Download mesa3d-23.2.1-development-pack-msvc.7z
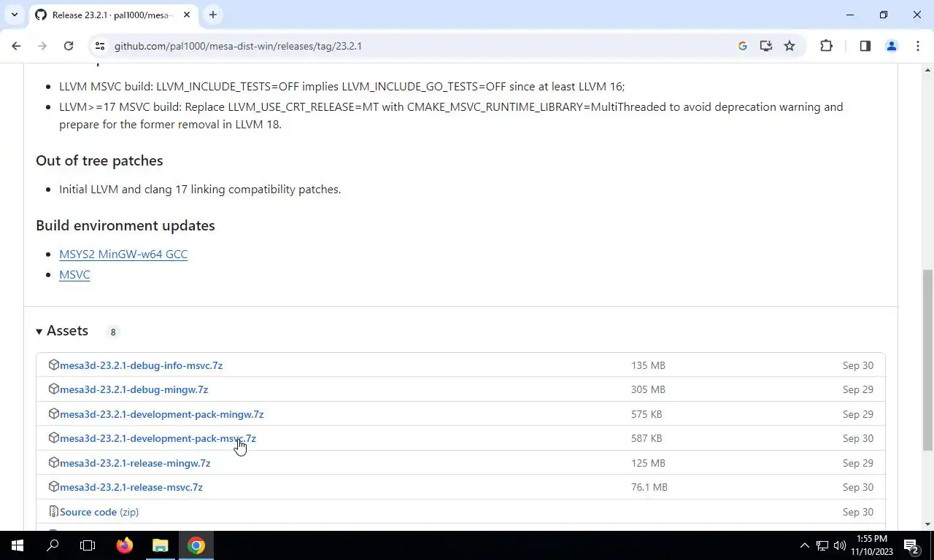Image resolution: width=934 pixels, height=560 pixels. tap(158, 438)
